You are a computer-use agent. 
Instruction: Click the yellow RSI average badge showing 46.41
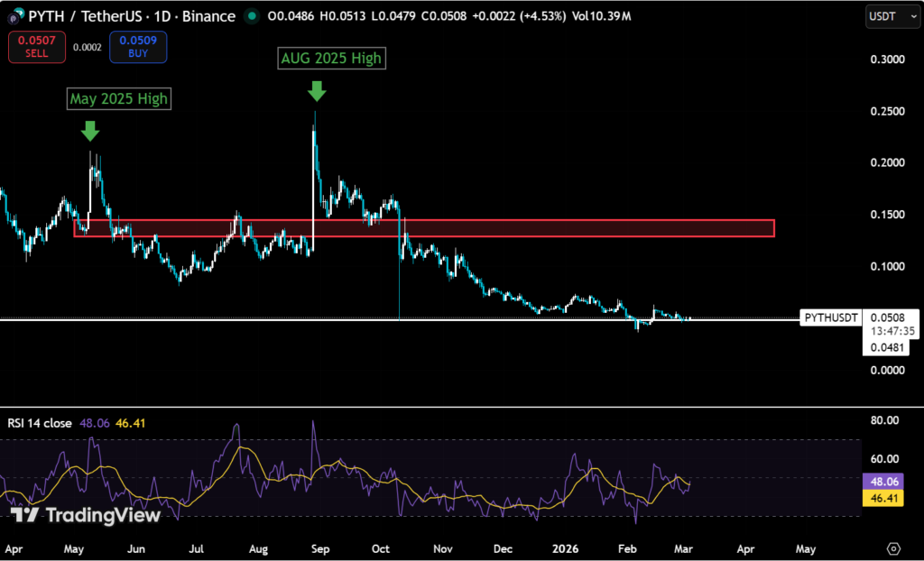[885, 497]
